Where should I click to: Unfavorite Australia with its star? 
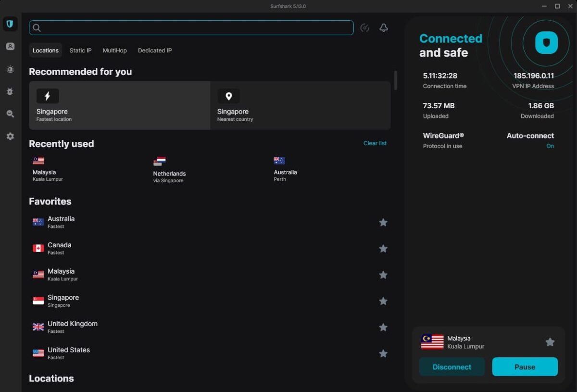coord(383,222)
